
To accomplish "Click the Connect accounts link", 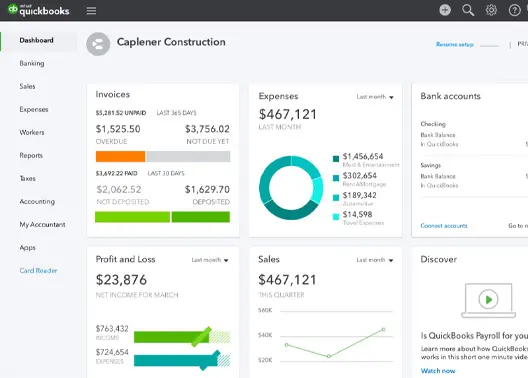I will click(444, 226).
